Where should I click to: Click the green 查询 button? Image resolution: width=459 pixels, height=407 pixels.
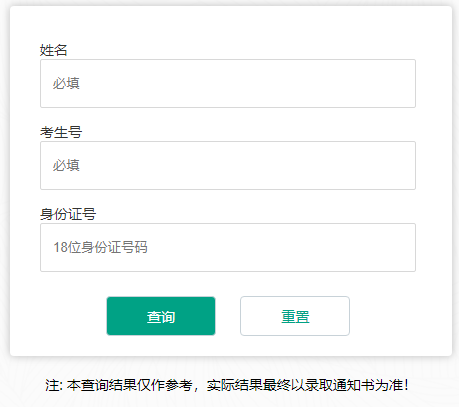pyautogui.click(x=161, y=316)
